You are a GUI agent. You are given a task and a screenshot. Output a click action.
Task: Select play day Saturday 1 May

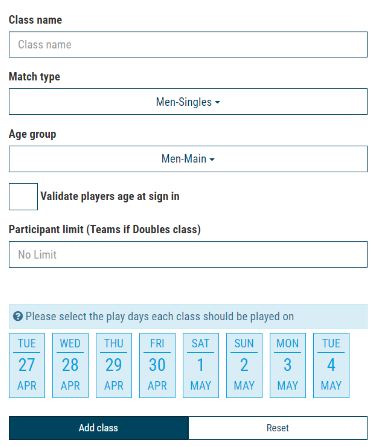pyautogui.click(x=201, y=365)
